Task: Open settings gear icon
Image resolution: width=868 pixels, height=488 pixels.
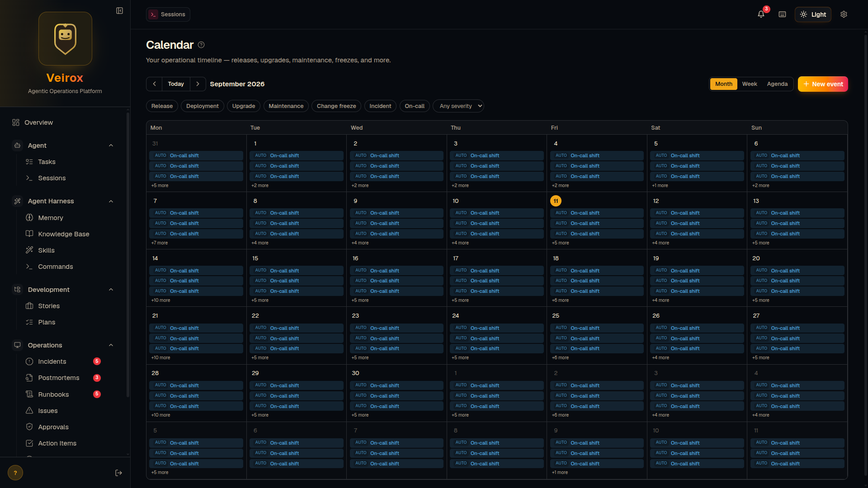Action: (x=844, y=14)
